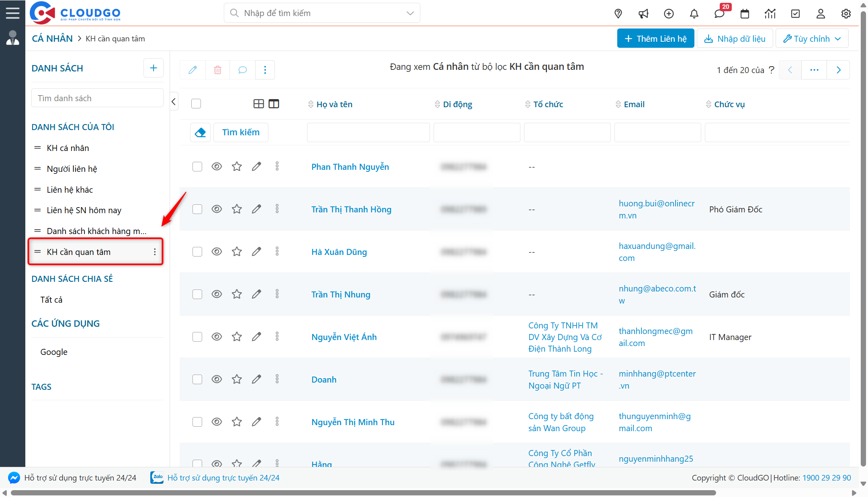View Nguyễn Việt Ánh via eye icon

217,337
